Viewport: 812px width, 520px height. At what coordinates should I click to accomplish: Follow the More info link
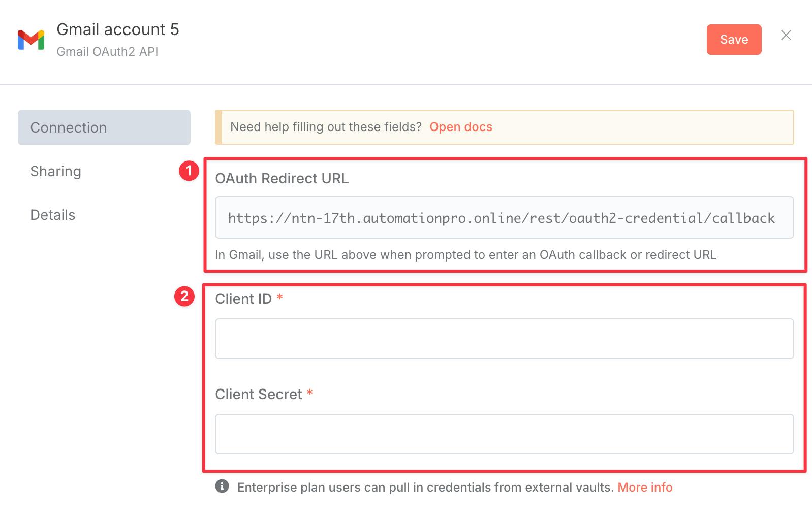[645, 487]
